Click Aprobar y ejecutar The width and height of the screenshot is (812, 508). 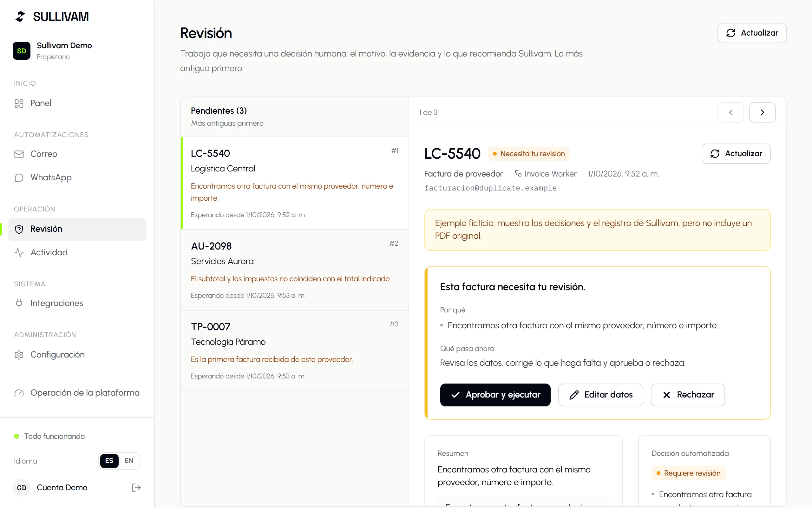pyautogui.click(x=495, y=395)
